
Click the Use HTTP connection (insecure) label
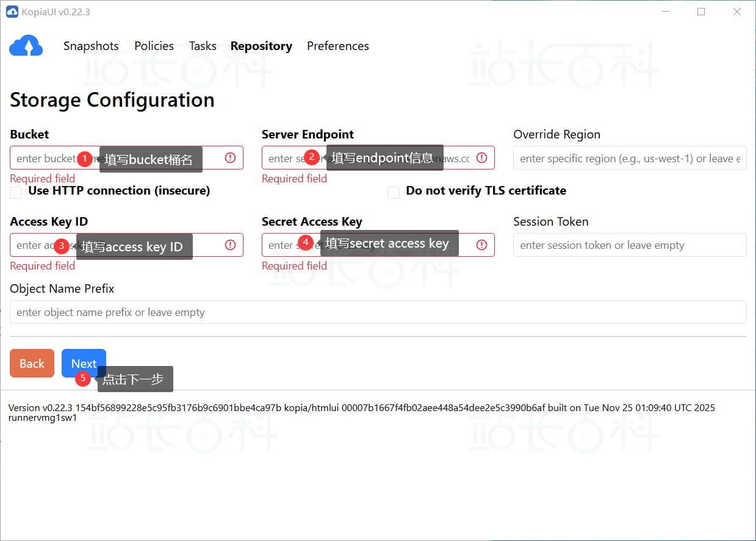(x=119, y=191)
